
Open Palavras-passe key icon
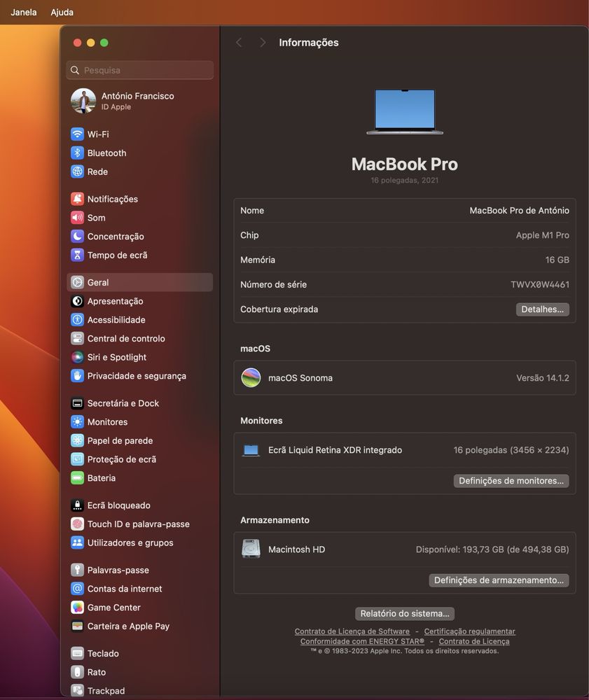[77, 570]
